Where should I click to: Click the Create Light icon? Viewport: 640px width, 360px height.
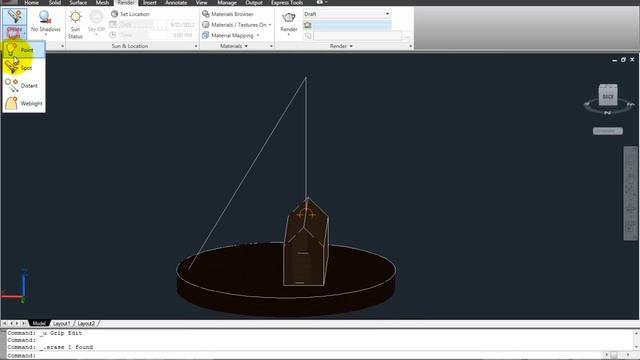pyautogui.click(x=14, y=16)
